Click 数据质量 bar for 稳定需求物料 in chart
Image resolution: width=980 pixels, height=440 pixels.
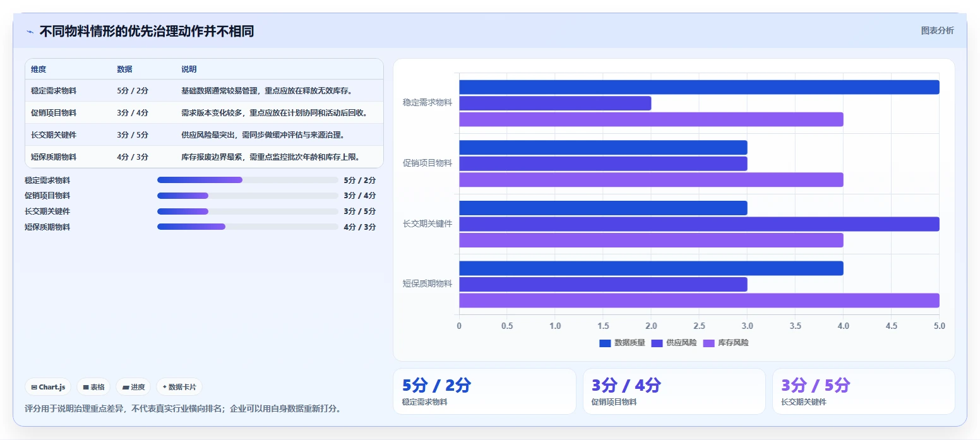[x=699, y=87]
